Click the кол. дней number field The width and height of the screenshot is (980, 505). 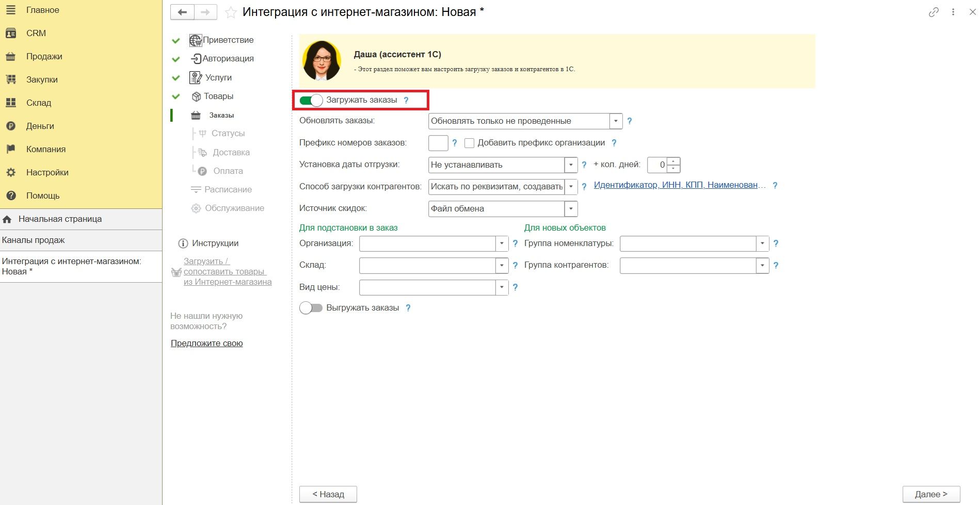(657, 165)
